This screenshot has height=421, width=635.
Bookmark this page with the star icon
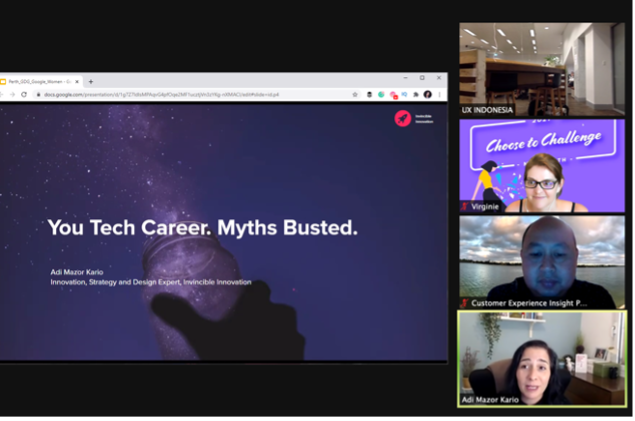(x=355, y=94)
